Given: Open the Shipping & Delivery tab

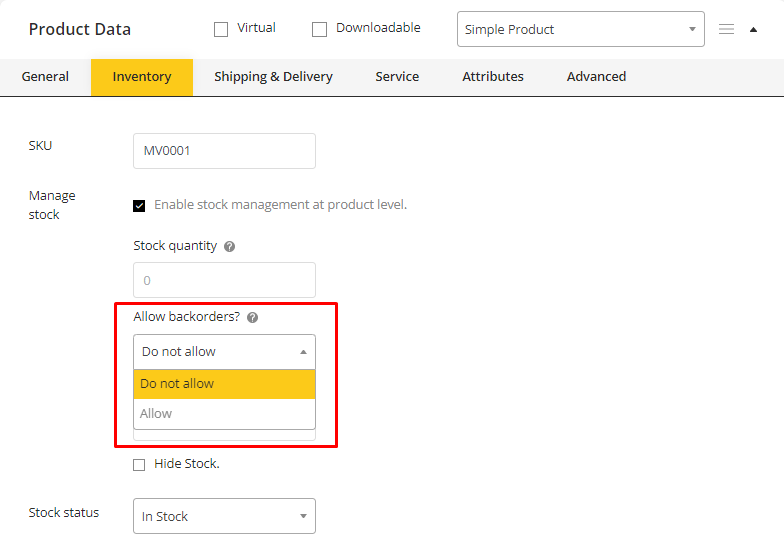Looking at the screenshot, I should point(273,77).
